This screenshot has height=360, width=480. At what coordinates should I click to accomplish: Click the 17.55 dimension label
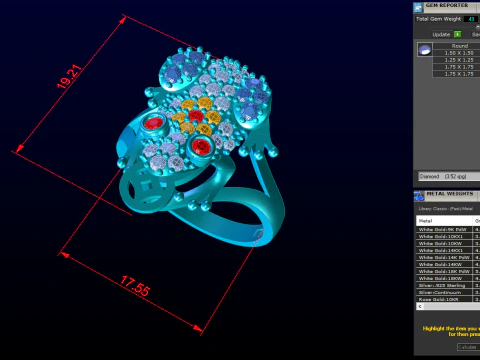135,286
